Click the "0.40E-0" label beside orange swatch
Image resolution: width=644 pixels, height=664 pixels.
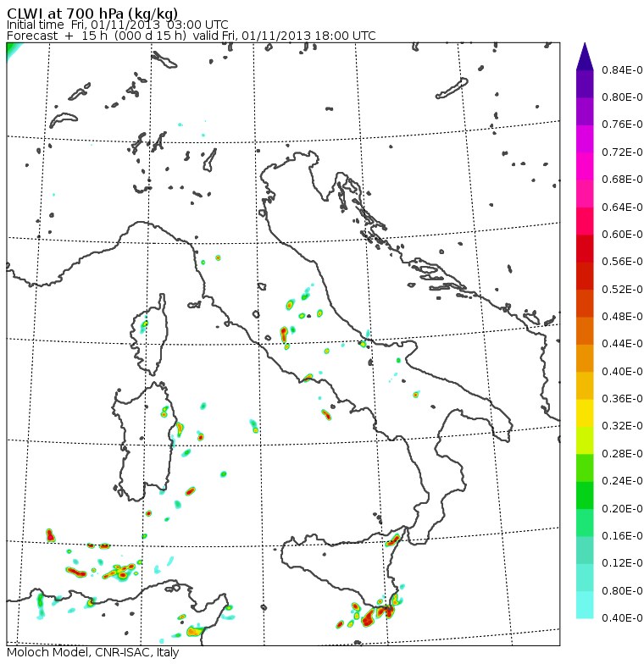tap(622, 371)
